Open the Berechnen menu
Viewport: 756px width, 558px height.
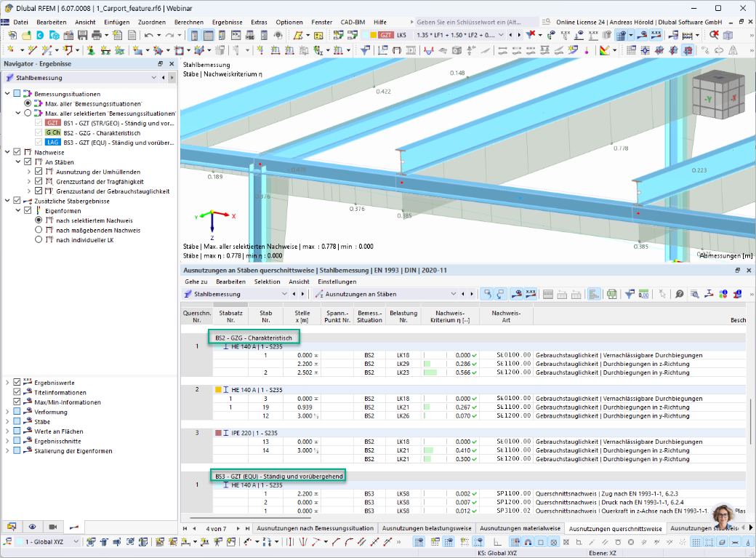pyautogui.click(x=188, y=23)
